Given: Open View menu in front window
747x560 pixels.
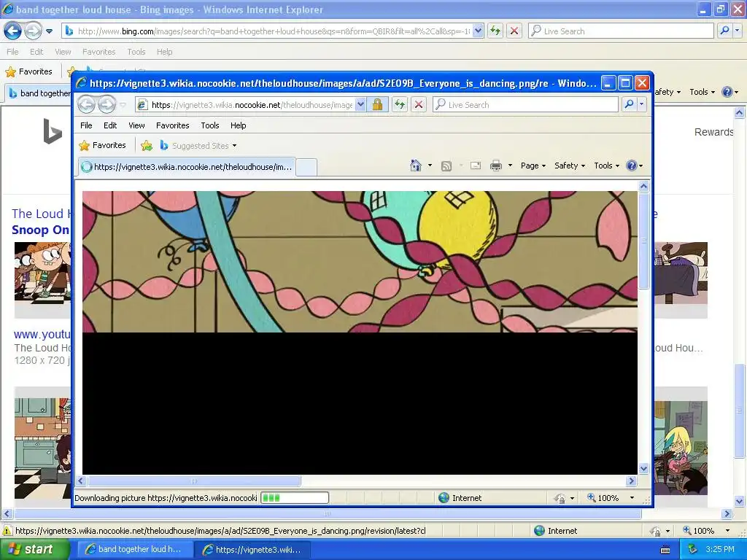Looking at the screenshot, I should (136, 125).
